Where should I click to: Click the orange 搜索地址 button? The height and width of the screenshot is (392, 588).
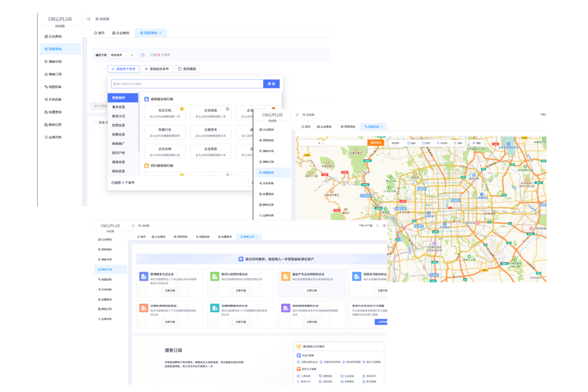[376, 143]
